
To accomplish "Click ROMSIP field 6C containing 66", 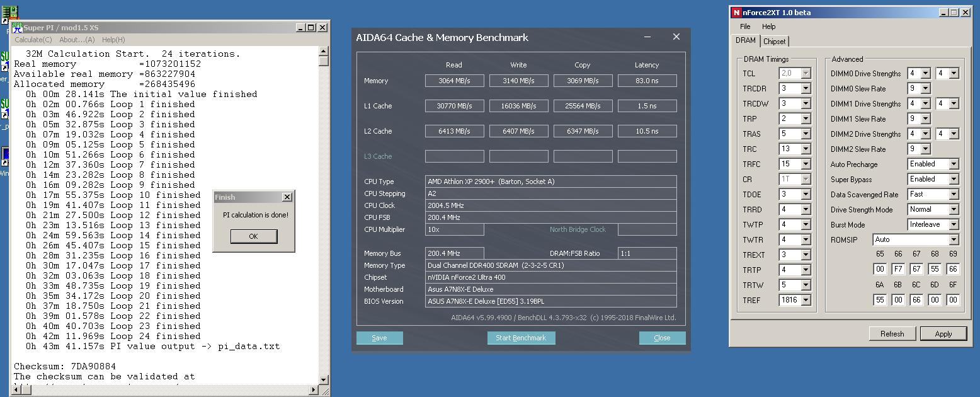I will [x=916, y=300].
